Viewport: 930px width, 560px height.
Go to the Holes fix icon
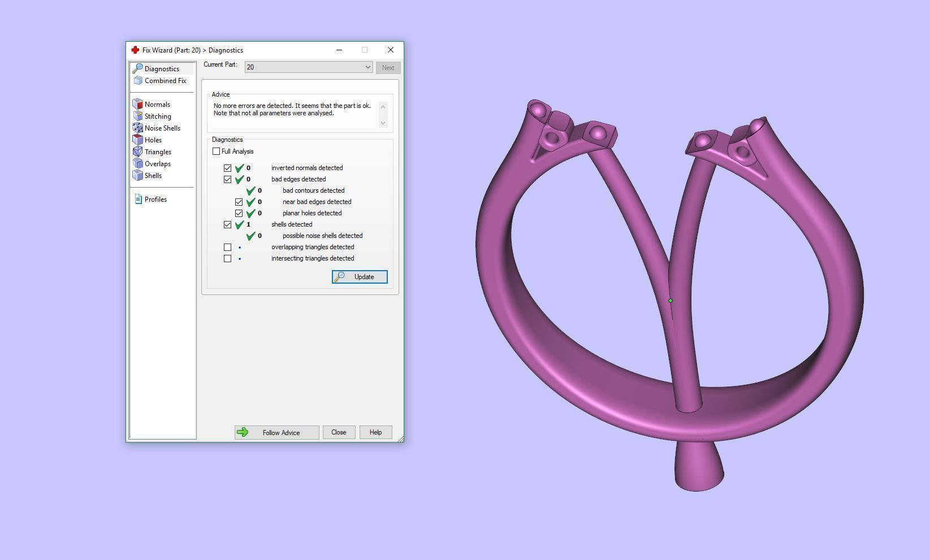click(138, 140)
